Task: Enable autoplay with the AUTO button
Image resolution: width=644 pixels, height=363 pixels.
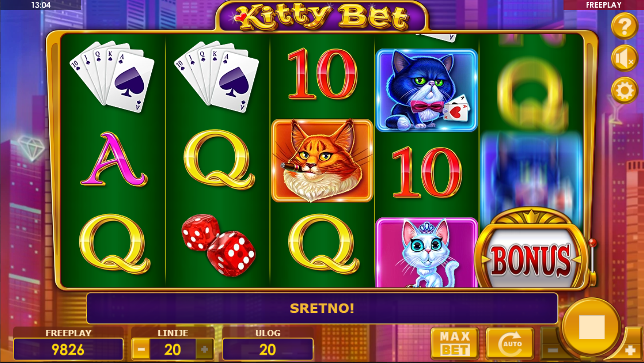Action: pyautogui.click(x=510, y=344)
